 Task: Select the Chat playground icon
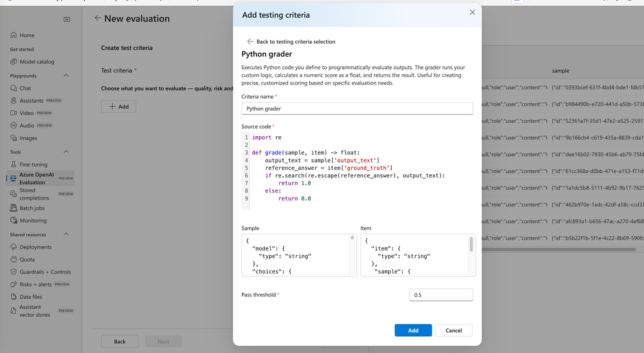tap(14, 88)
